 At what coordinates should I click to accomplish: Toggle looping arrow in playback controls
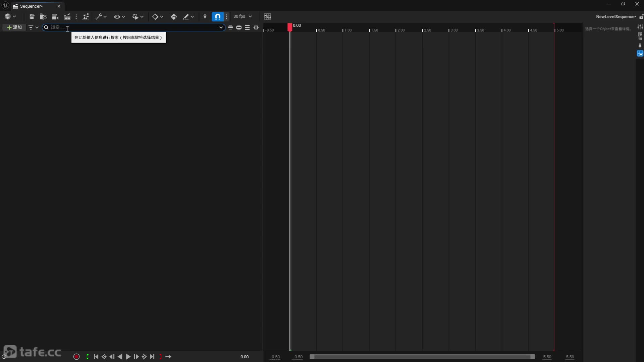click(x=169, y=357)
